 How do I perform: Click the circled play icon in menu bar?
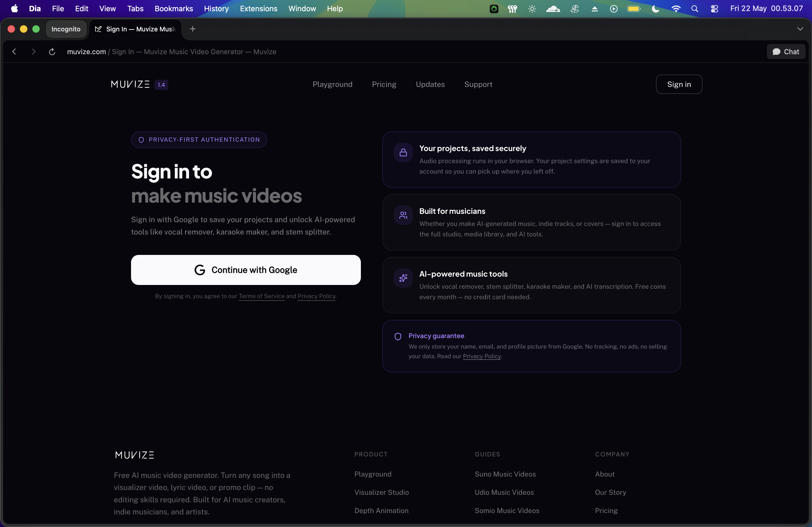pos(614,9)
